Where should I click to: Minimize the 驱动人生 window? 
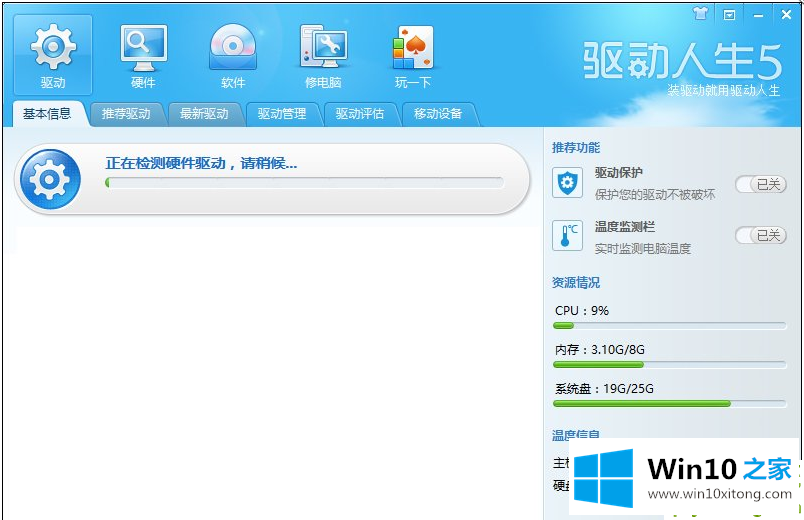pos(758,15)
